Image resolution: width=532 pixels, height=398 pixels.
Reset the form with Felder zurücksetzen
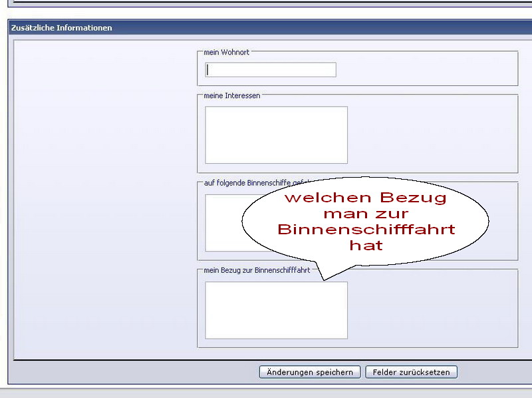click(411, 372)
